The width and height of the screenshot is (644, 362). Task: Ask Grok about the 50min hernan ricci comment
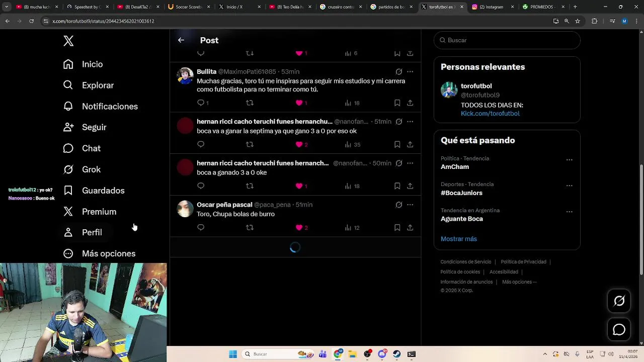[398, 163]
